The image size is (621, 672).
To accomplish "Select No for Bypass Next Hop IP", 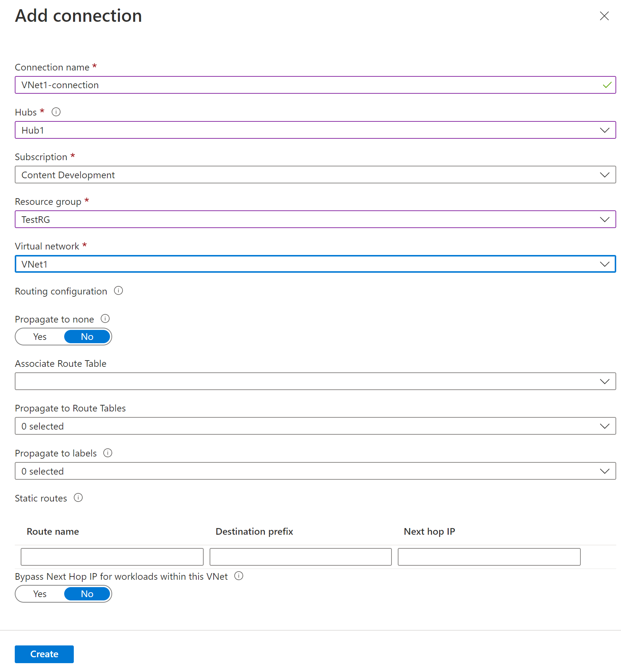I will pos(87,594).
